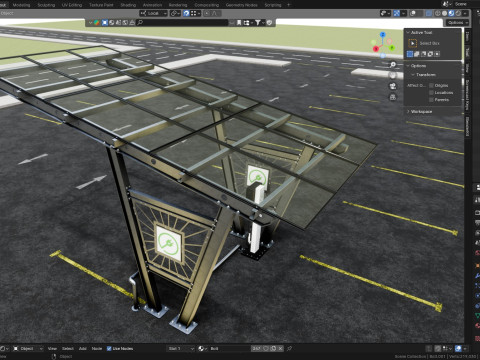Switch perspective/orthographic grid icon
This screenshot has width=480, height=360.
click(x=393, y=97)
